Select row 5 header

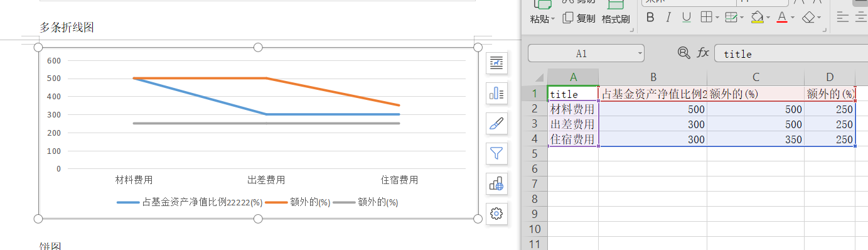tap(535, 154)
